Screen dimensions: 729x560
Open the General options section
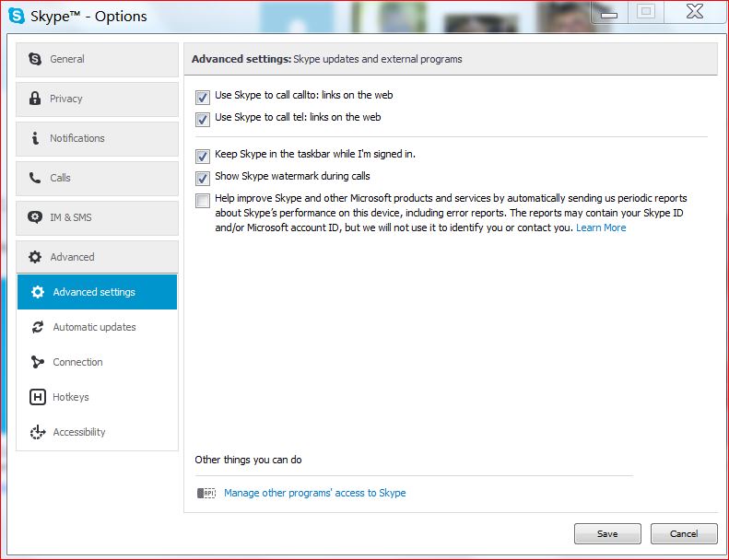[x=97, y=60]
